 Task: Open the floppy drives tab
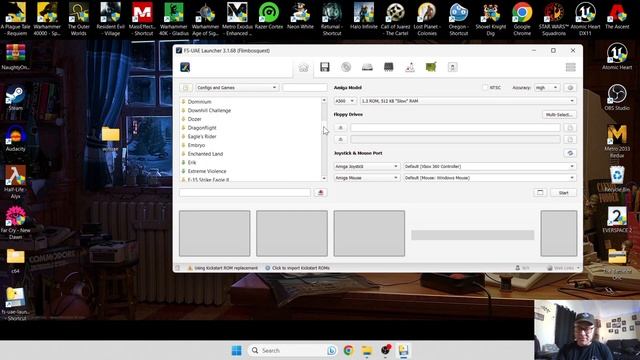point(324,67)
